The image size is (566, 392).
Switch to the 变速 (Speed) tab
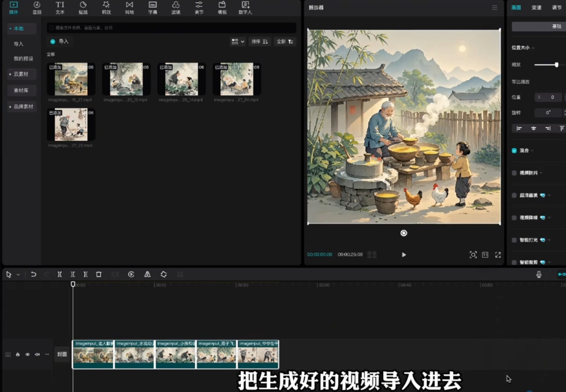point(536,8)
